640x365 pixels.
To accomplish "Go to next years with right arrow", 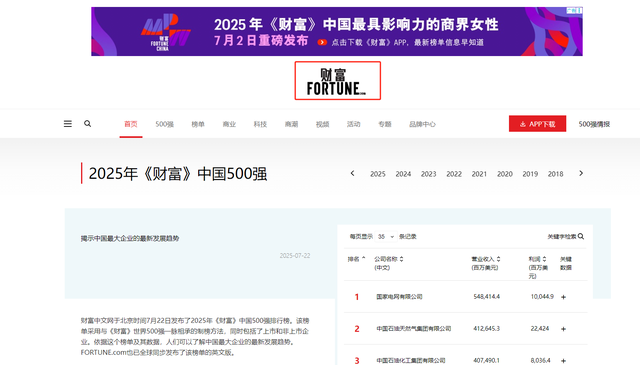I will [x=581, y=174].
